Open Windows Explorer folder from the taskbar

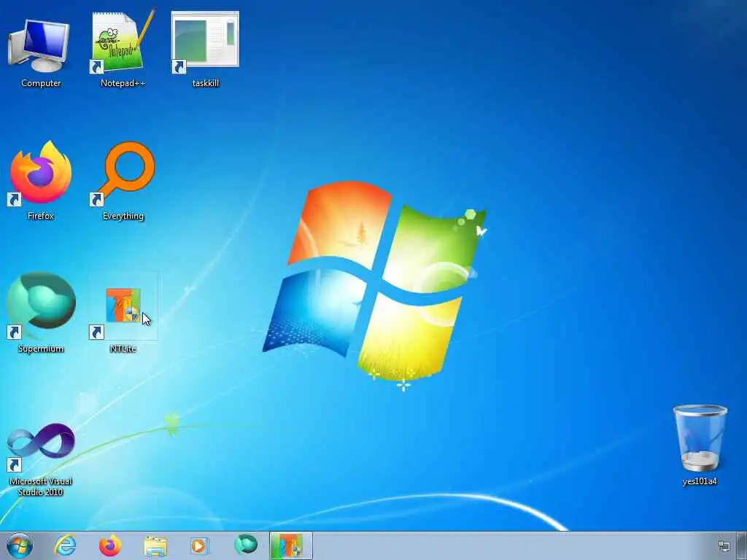[x=155, y=546]
